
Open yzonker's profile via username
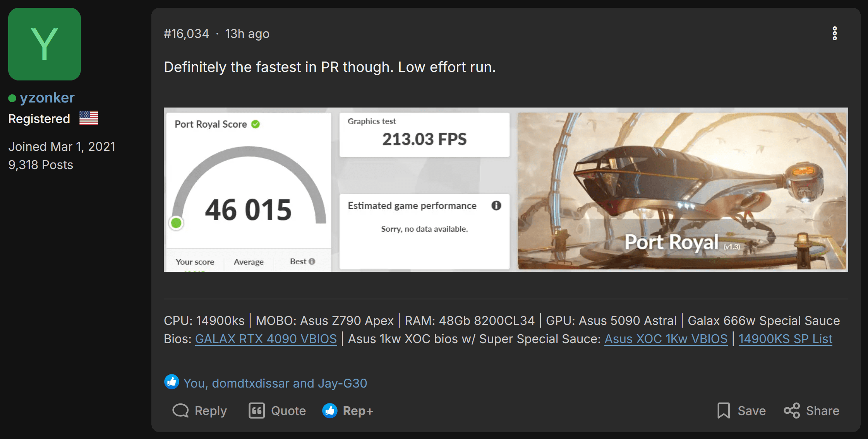(x=47, y=98)
